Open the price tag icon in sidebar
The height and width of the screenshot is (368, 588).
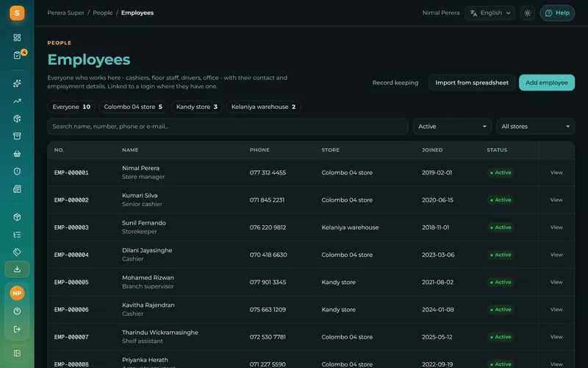coord(17,252)
